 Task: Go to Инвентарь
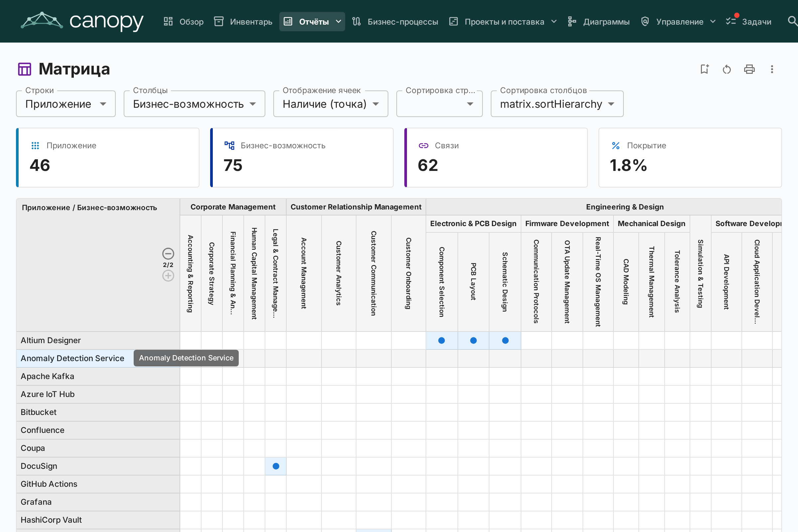click(x=243, y=22)
